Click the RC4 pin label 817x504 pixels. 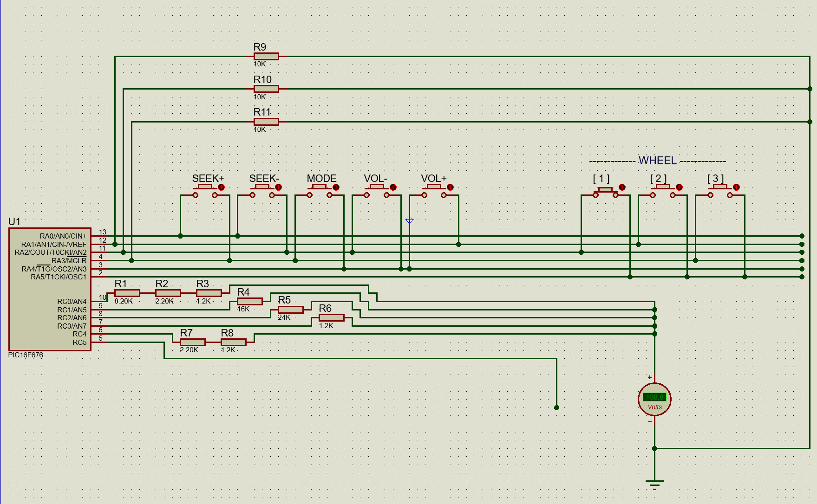coord(79,334)
